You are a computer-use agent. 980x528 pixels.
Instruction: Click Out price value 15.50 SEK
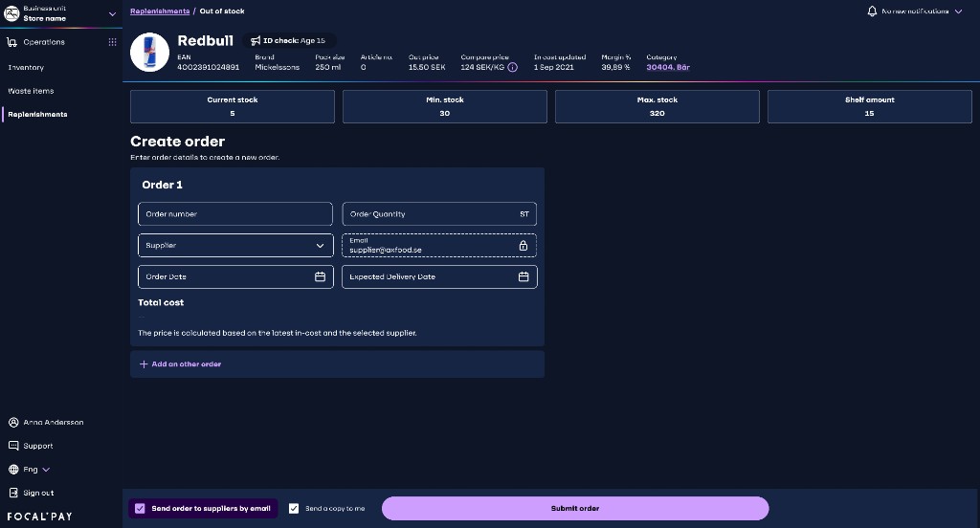pos(427,68)
